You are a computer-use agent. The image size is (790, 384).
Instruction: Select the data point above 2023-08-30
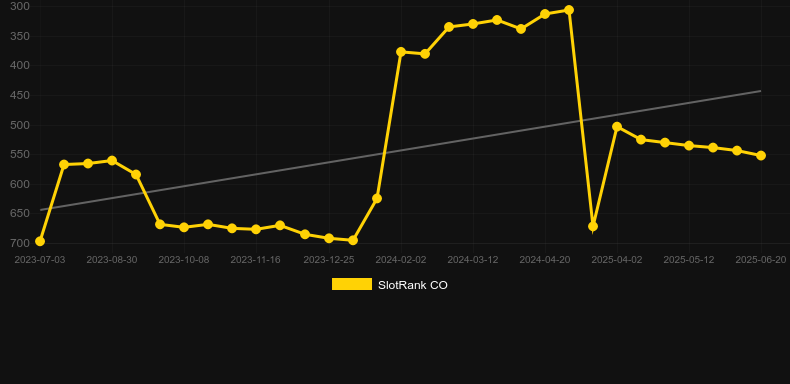click(x=112, y=161)
